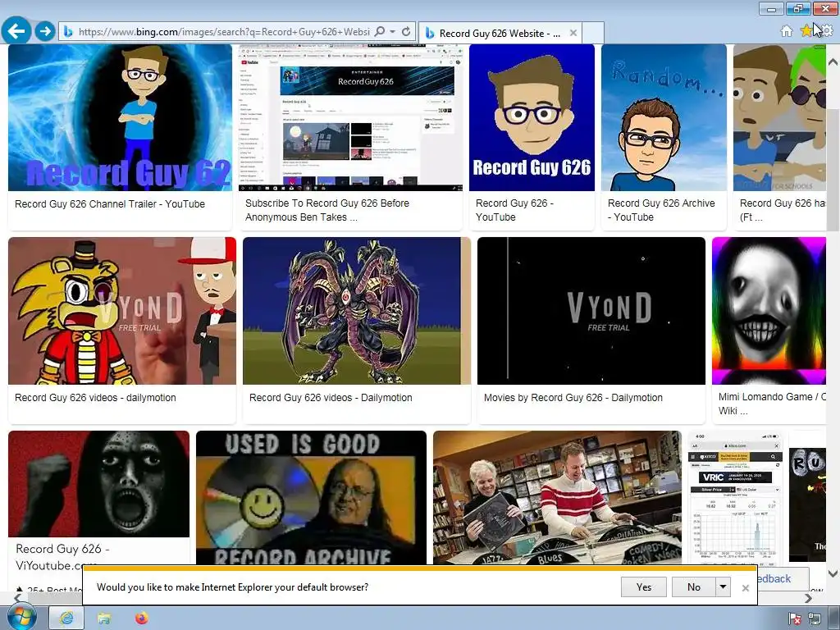The width and height of the screenshot is (840, 630).
Task: Click Record Guy 626 Archive - YouTube caption
Action: point(661,210)
